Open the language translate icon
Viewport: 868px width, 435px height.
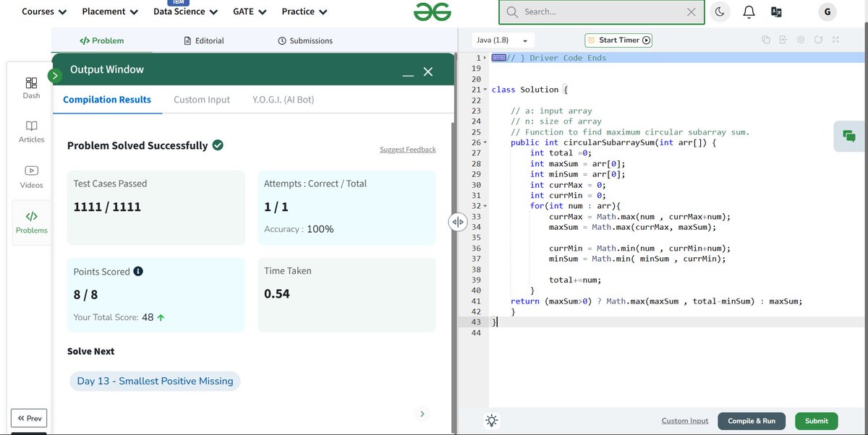[x=777, y=12]
